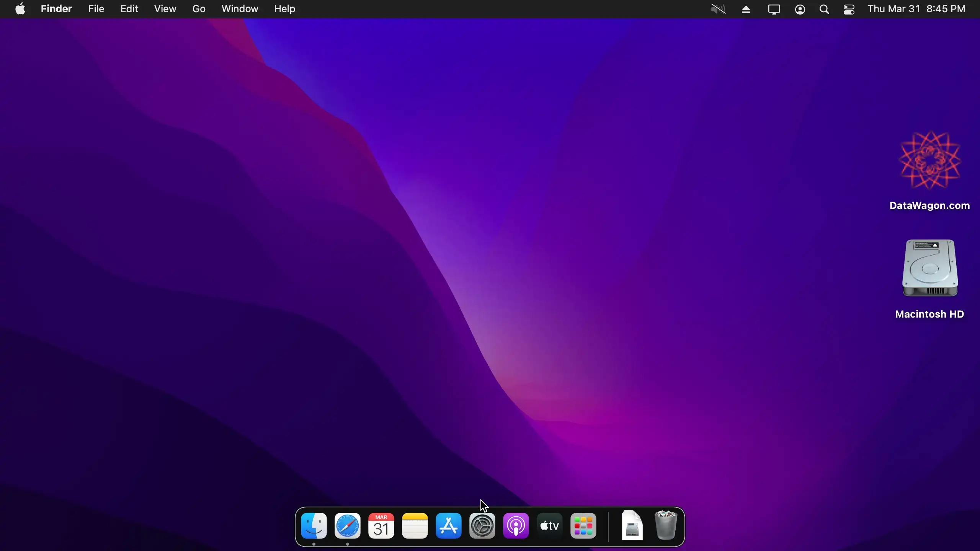
Task: Open the Trash in Dock
Action: point(666,526)
